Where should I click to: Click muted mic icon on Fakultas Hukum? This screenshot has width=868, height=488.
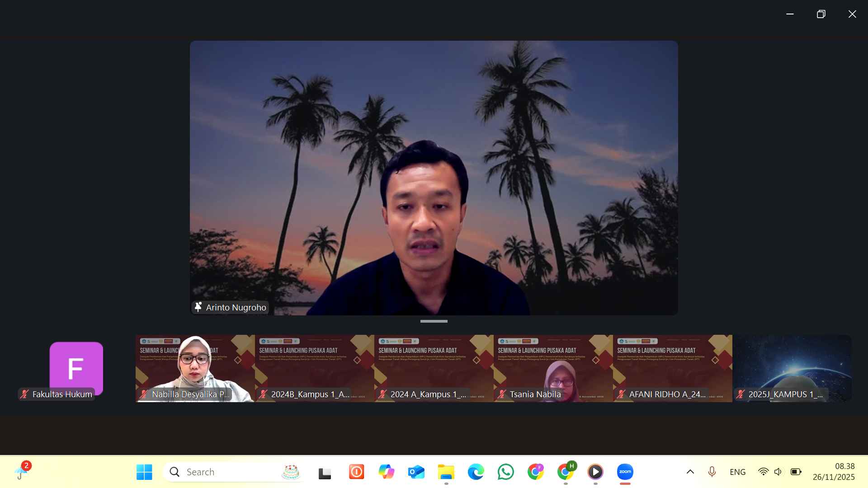[25, 394]
